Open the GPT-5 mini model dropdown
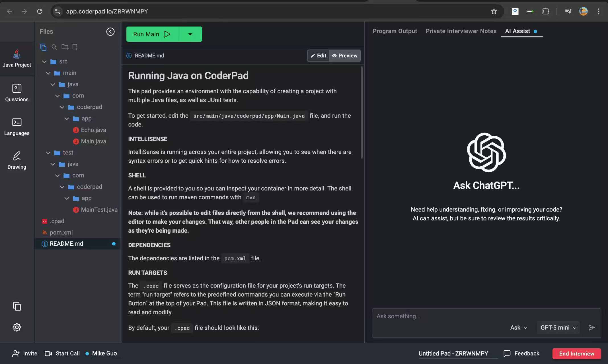This screenshot has height=364, width=608. click(x=558, y=327)
